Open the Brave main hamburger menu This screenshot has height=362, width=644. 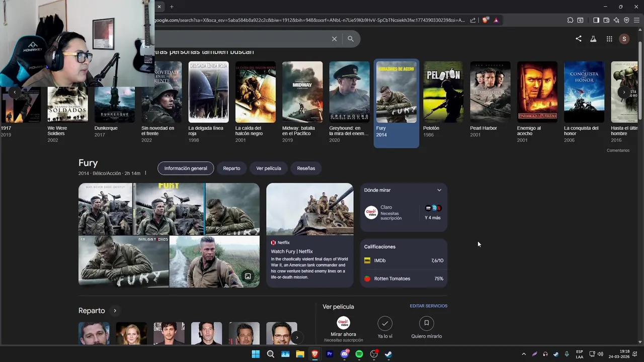point(636,20)
